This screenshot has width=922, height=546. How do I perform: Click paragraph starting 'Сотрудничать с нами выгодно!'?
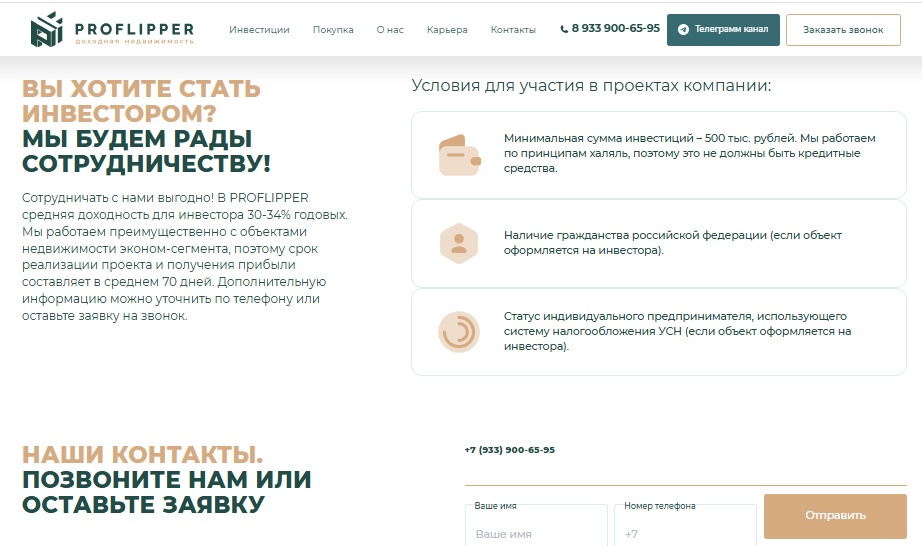185,257
